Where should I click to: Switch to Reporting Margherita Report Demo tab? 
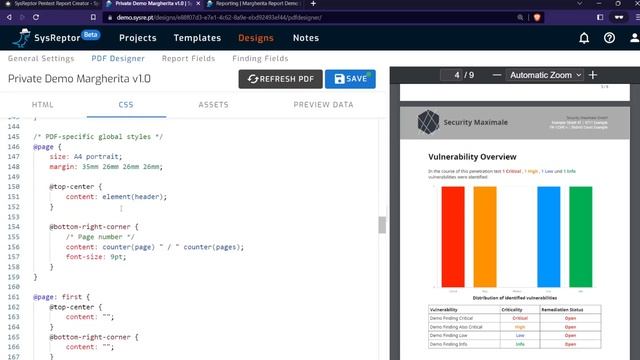(253, 4)
